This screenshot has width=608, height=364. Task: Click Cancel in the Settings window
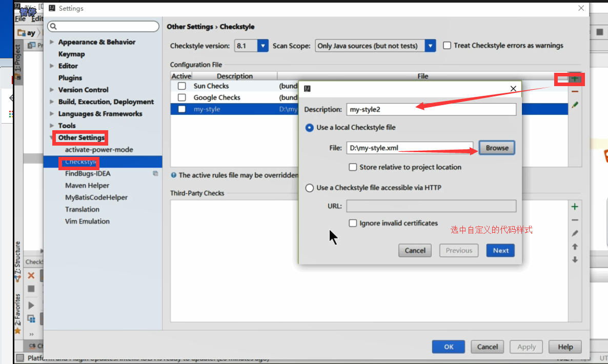pyautogui.click(x=488, y=347)
